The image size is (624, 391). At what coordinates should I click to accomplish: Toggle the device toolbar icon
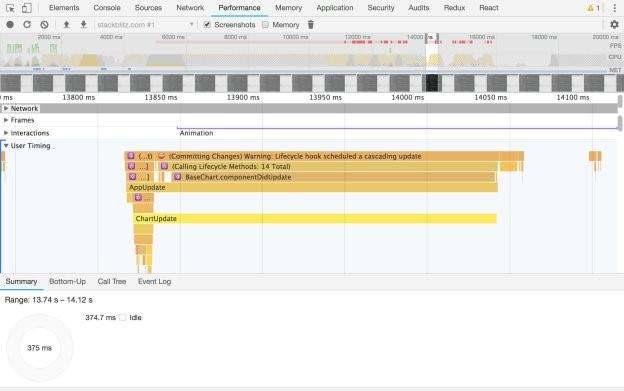27,8
